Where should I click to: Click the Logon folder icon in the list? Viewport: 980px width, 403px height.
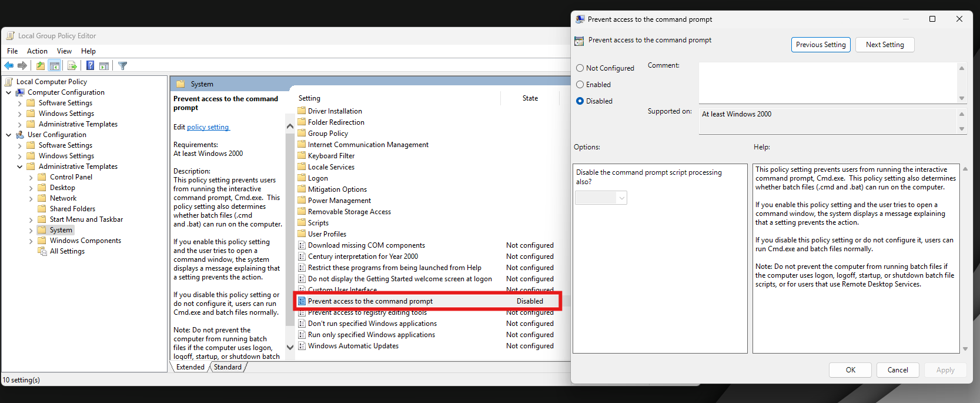point(302,178)
